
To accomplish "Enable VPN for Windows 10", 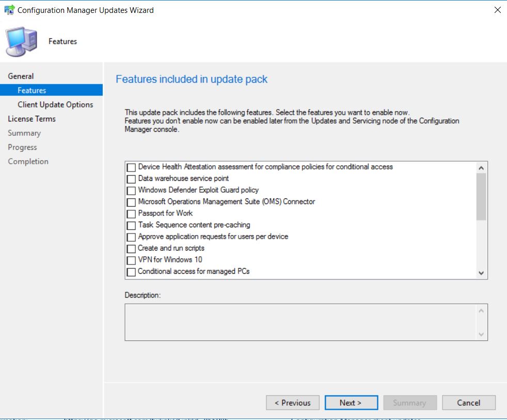I will point(131,260).
